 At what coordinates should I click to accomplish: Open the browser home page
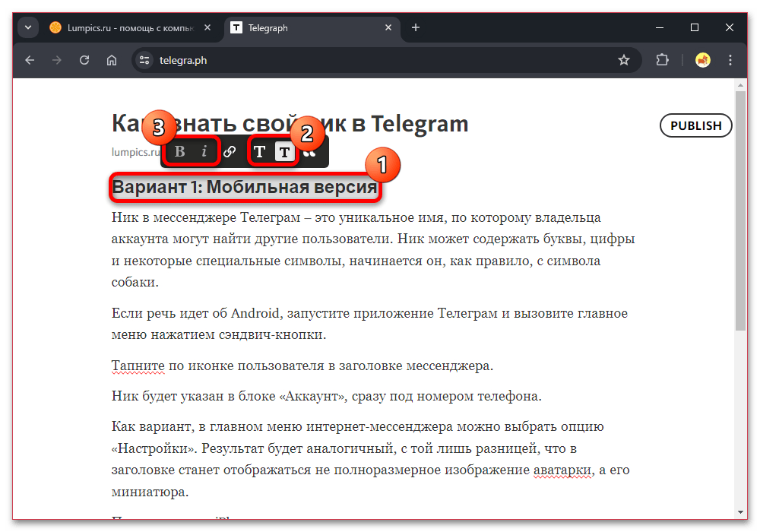click(x=112, y=60)
